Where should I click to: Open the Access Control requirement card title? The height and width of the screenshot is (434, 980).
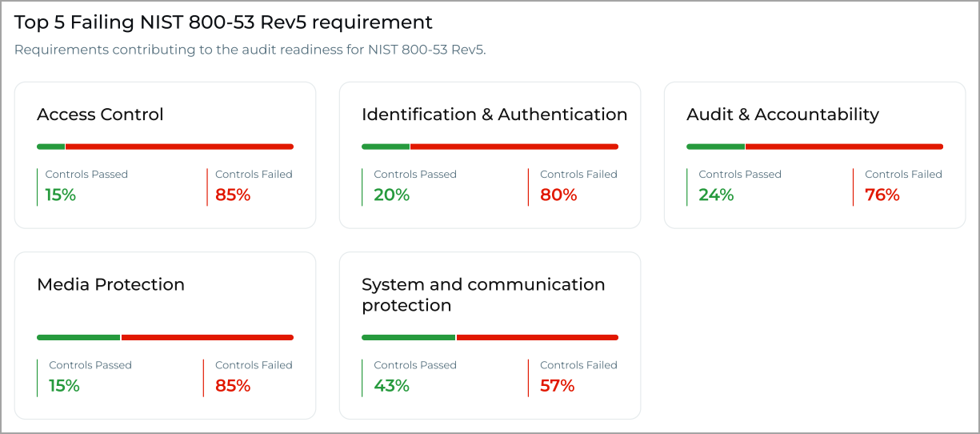coord(100,115)
